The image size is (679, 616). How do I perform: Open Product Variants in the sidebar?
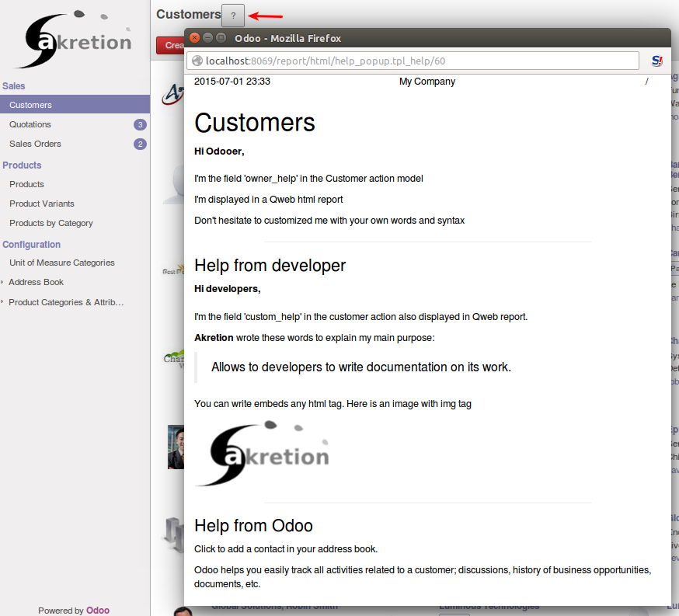42,204
